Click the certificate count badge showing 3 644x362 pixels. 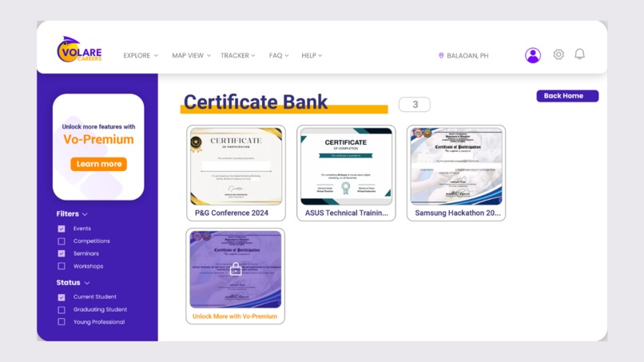tap(415, 105)
